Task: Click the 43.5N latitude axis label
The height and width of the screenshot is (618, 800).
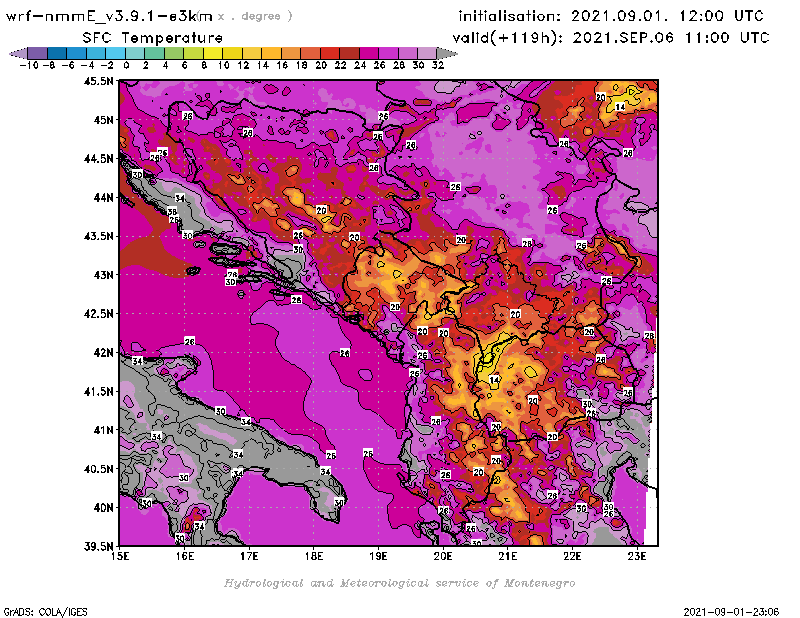Action: point(98,236)
